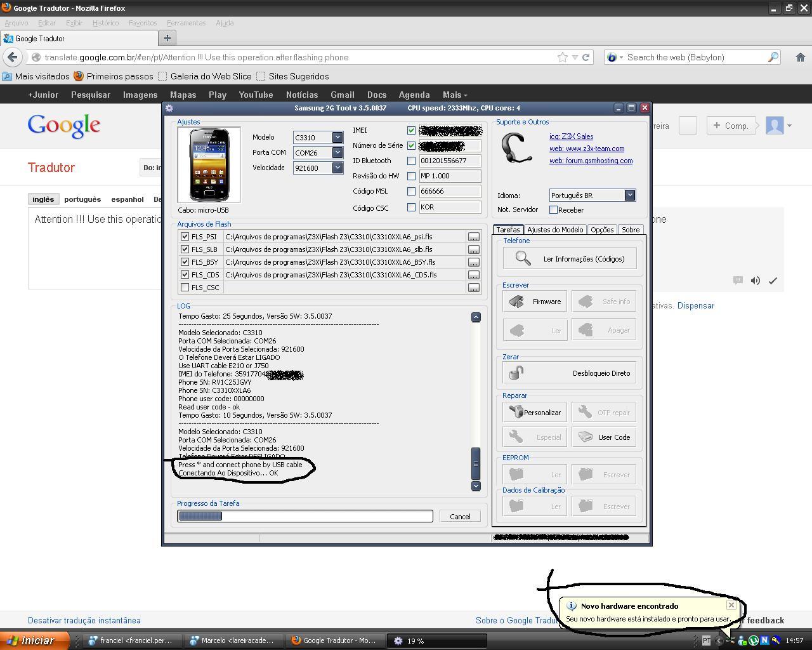Viewport: 812px width, 650px height.
Task: Switch to the Ajustes do Modelo tab
Action: click(x=555, y=230)
